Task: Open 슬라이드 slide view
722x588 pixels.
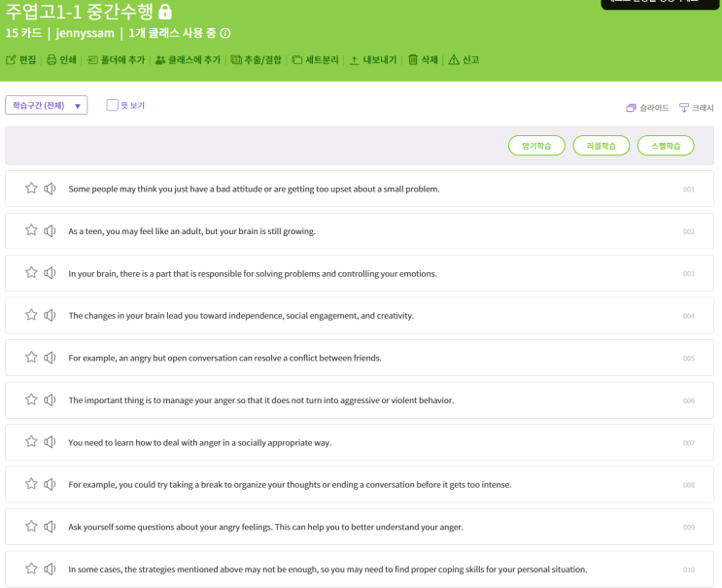Action: pos(647,108)
